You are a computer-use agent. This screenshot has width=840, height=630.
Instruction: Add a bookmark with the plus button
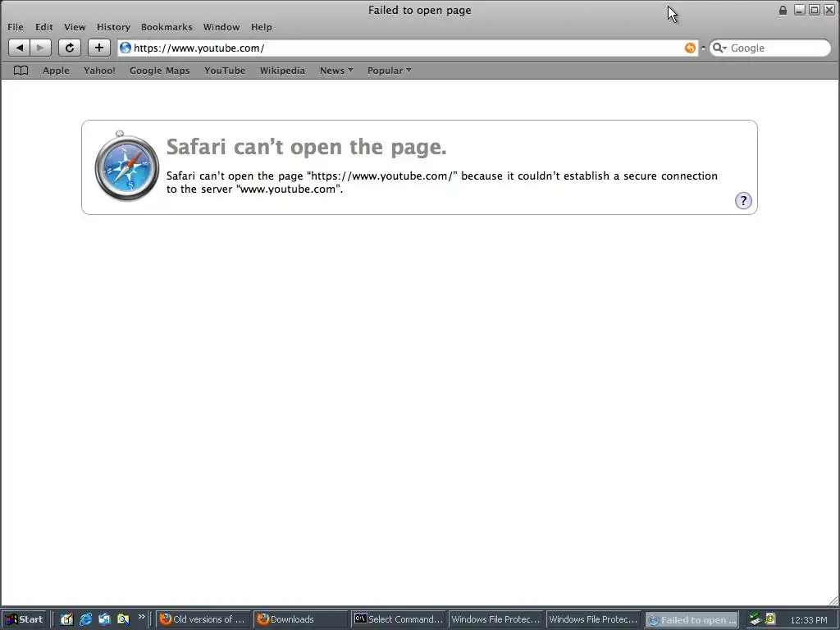coord(99,48)
